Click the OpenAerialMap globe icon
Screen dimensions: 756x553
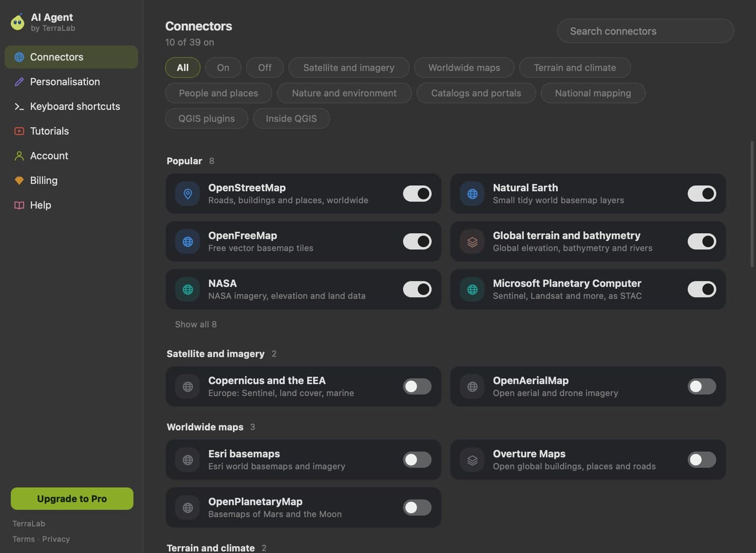pos(473,387)
